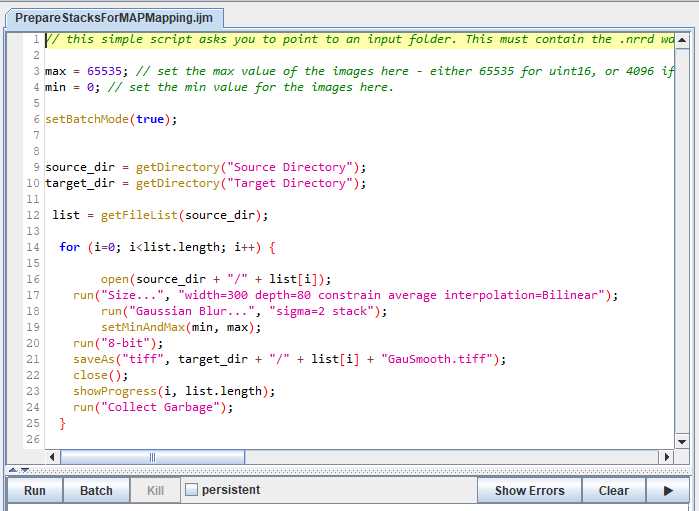The width and height of the screenshot is (699, 511).
Task: Toggle the persistent checkbox
Action: (191, 490)
